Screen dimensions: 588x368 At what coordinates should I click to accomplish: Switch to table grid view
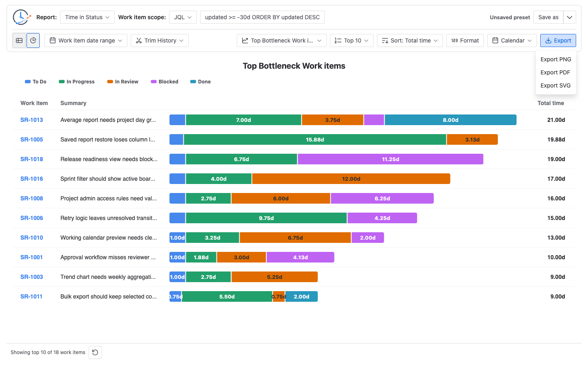pos(19,40)
